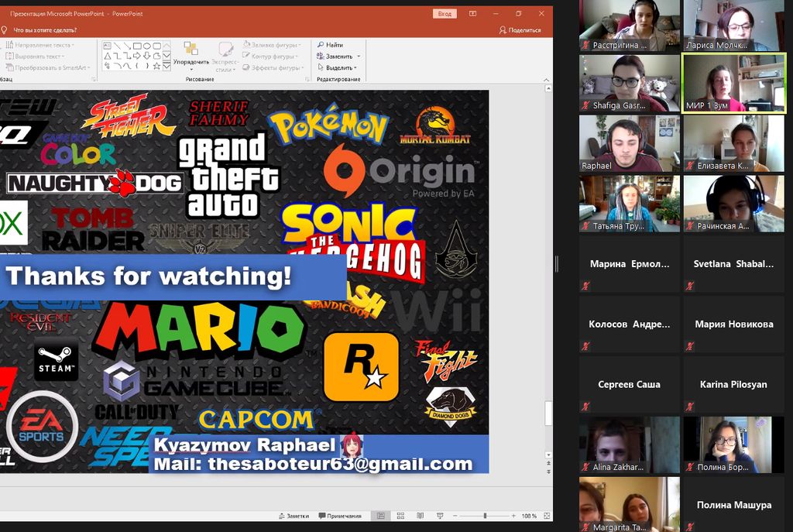Screen dimensions: 793x532
Task: Click the Татьяна Тру... video tile
Action: [630, 204]
